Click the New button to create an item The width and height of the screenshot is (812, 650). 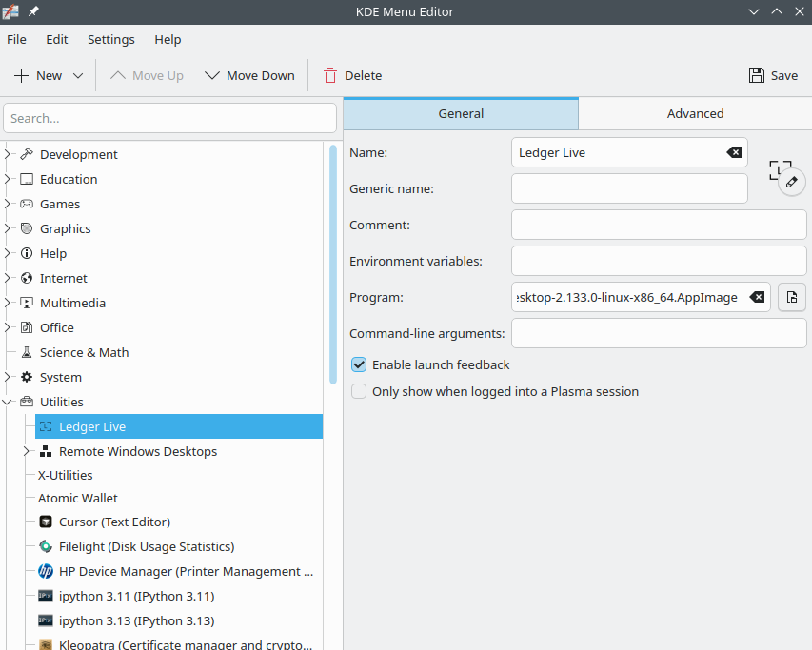40,74
